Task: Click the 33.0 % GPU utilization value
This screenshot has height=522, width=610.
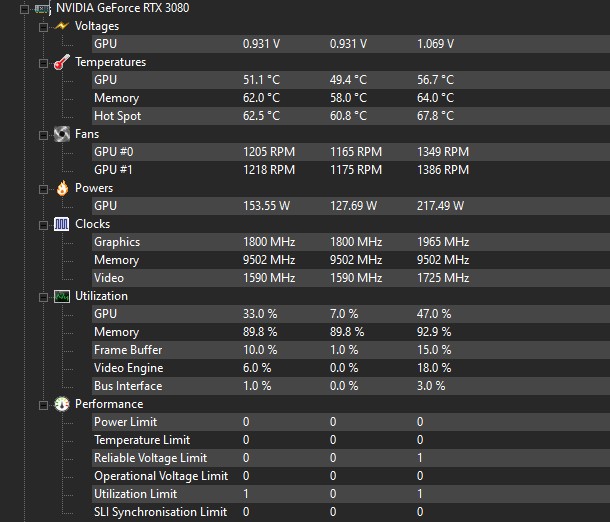Action: [x=260, y=314]
